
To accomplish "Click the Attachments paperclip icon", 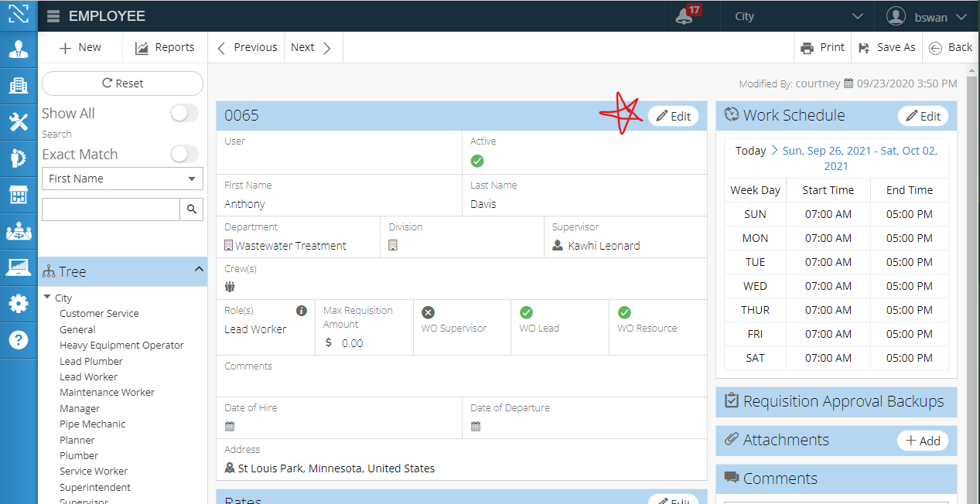I will [732, 439].
